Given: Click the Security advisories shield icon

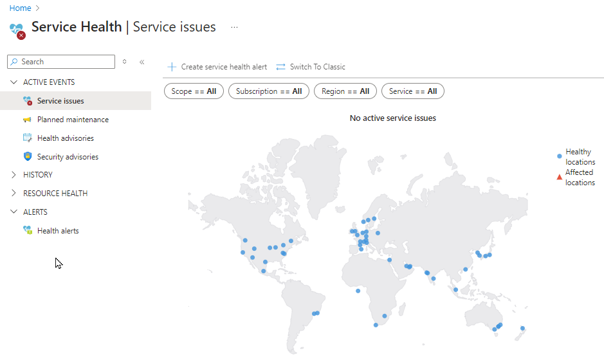Looking at the screenshot, I should pyautogui.click(x=28, y=156).
